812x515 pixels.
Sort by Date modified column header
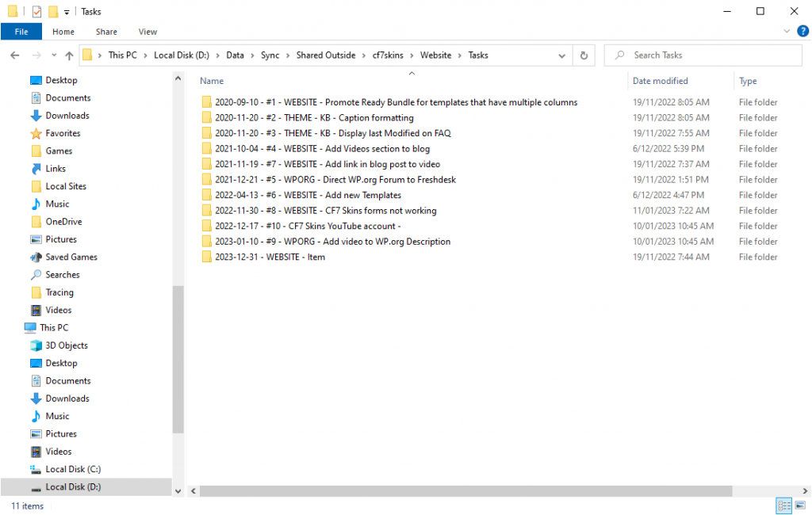pos(660,81)
